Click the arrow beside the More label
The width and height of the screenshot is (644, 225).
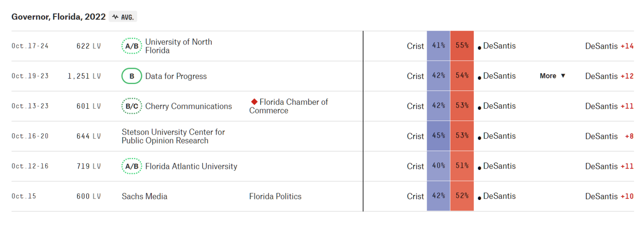click(x=563, y=76)
